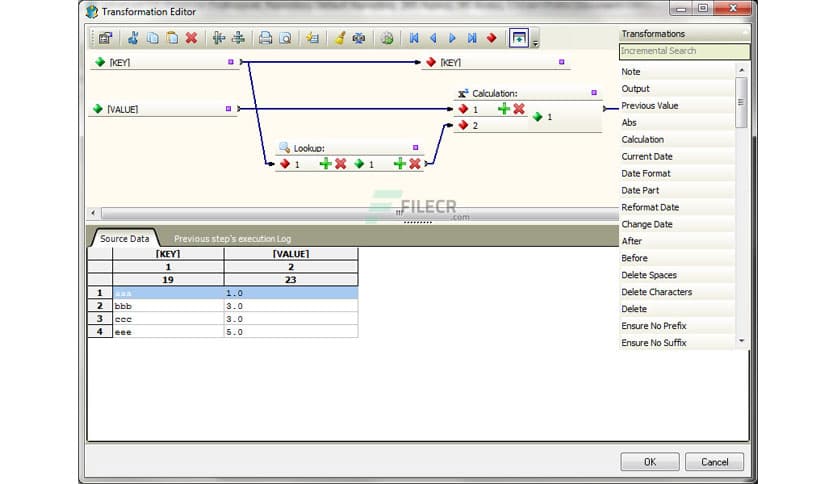Image resolution: width=836 pixels, height=484 pixels.
Task: Select the [VALUE] column header
Action: point(291,254)
